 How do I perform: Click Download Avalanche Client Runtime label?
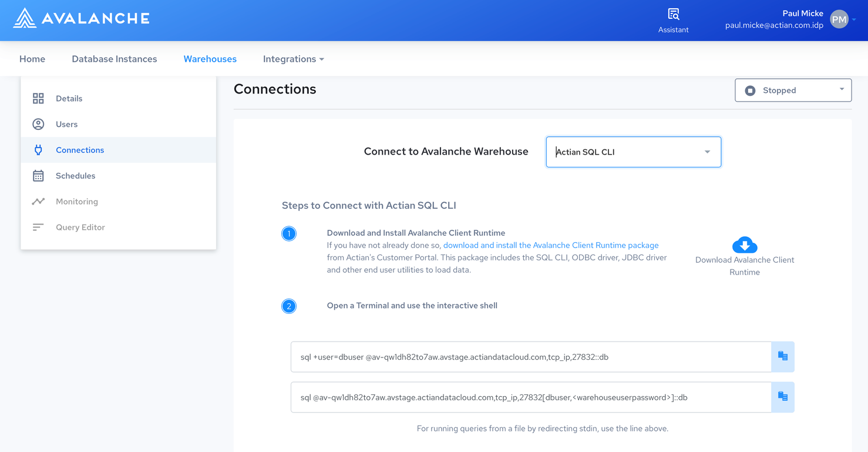coord(745,266)
